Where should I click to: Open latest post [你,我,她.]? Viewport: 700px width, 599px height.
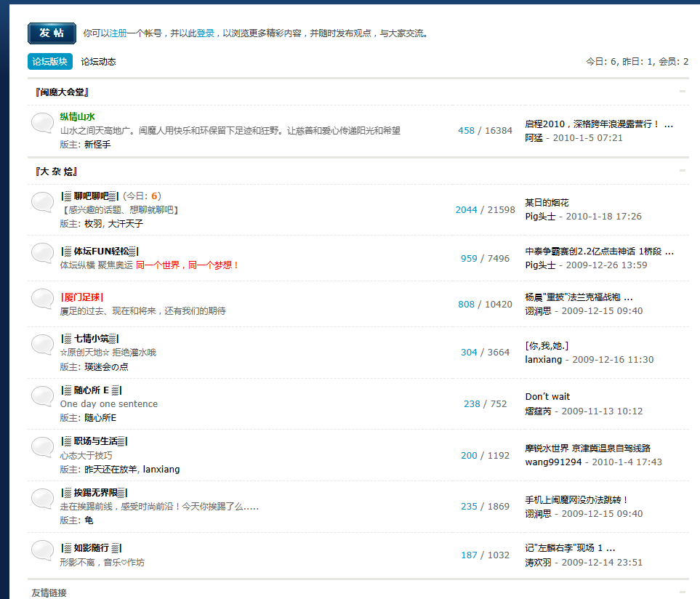(547, 346)
